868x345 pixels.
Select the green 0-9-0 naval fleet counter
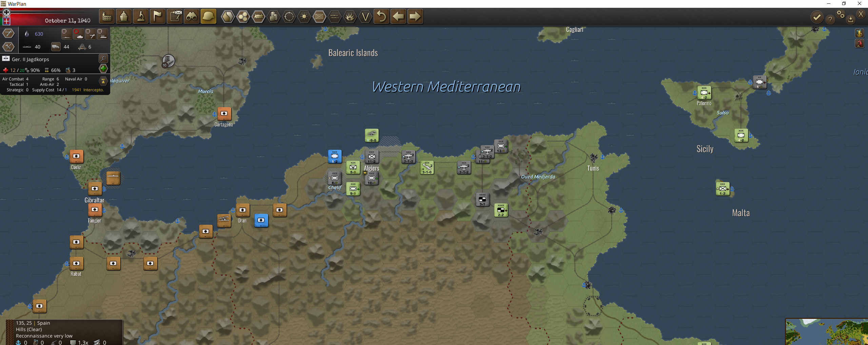pos(372,135)
